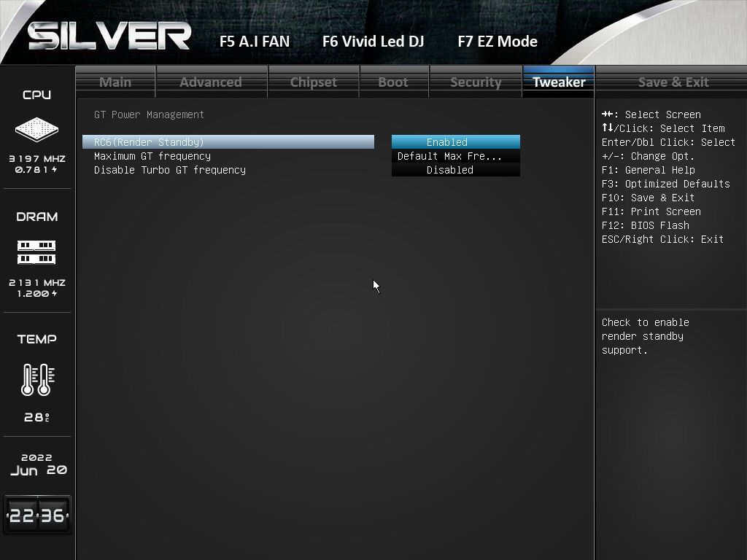Click the render standby help description
This screenshot has width=747, height=560.
tap(645, 335)
